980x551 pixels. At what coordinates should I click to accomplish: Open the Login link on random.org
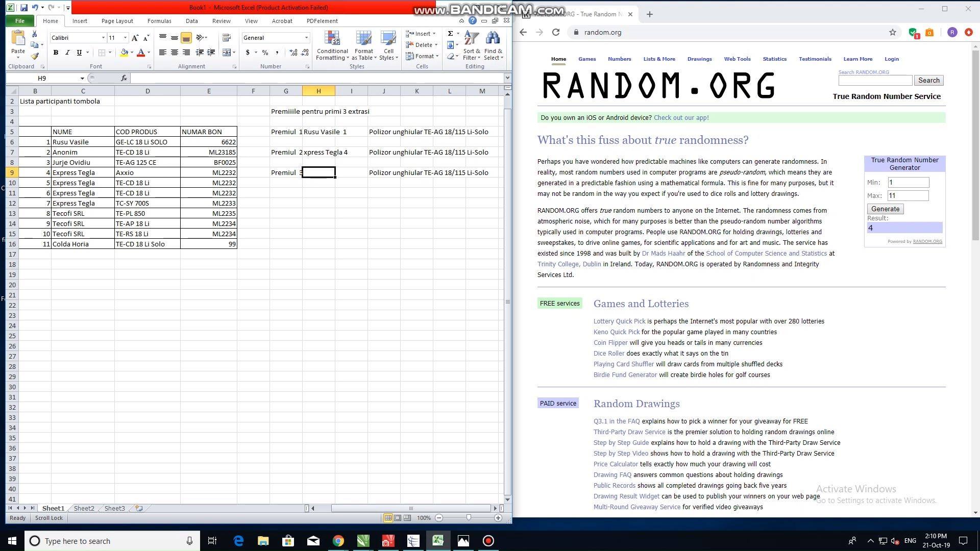tap(892, 59)
